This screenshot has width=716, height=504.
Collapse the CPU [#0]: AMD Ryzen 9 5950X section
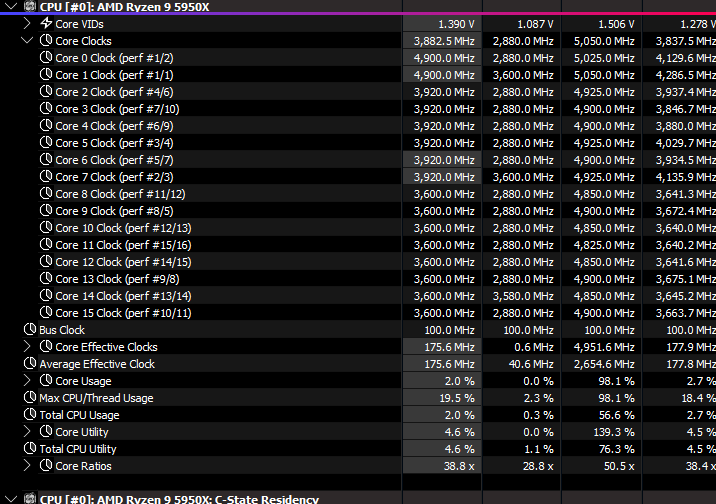pyautogui.click(x=11, y=6)
